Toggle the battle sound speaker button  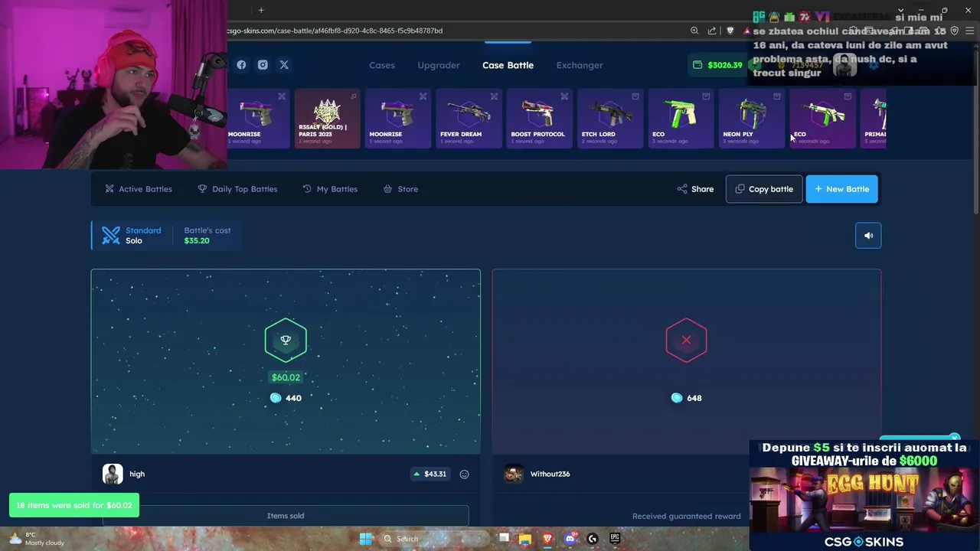pos(868,236)
